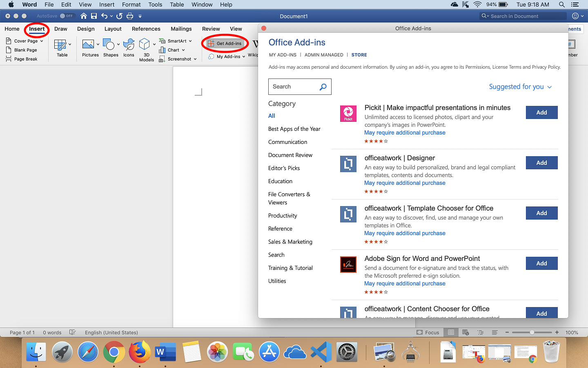This screenshot has height=368, width=588.
Task: Redo the last action
Action: pos(119,16)
